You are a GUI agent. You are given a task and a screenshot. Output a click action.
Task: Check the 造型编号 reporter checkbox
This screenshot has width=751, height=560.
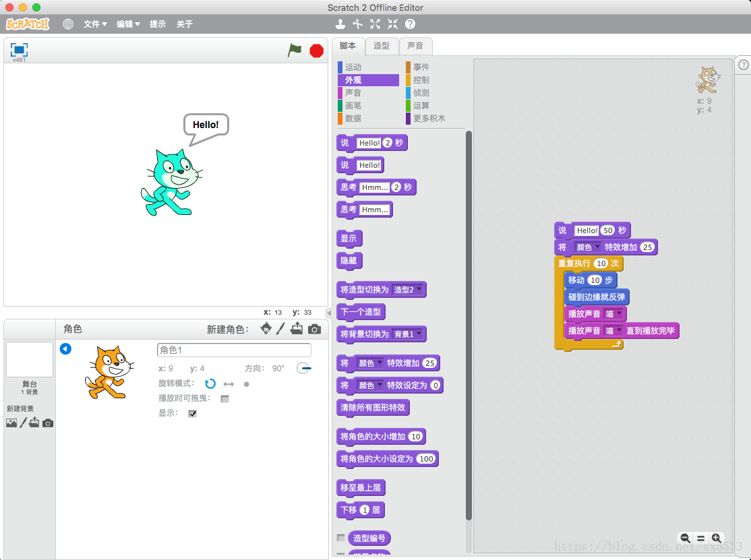click(340, 538)
